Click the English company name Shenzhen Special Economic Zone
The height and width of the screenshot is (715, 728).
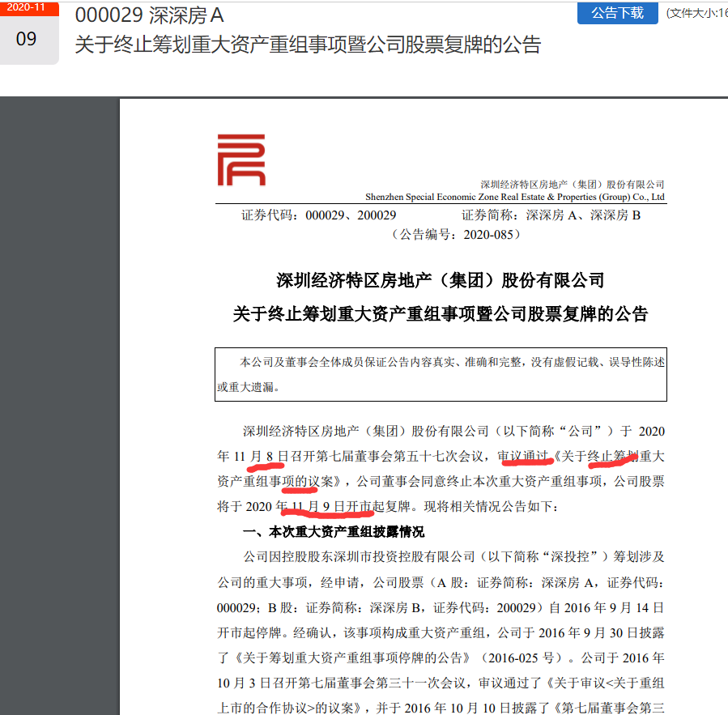515,197
